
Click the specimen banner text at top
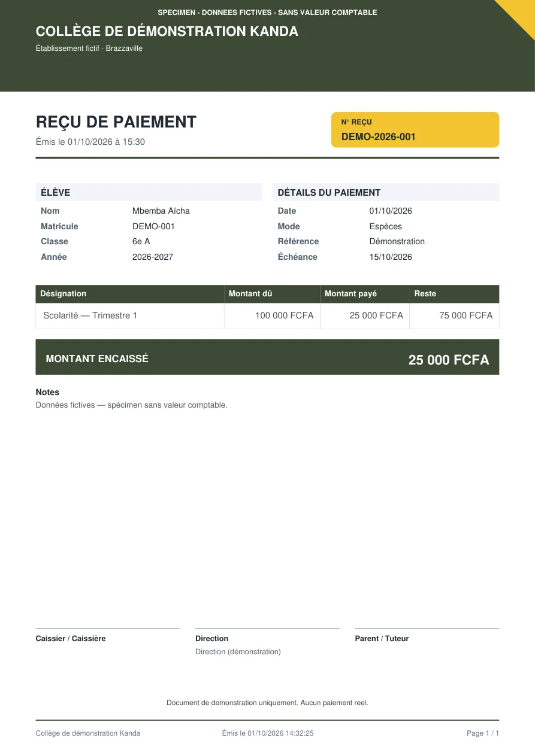267,13
